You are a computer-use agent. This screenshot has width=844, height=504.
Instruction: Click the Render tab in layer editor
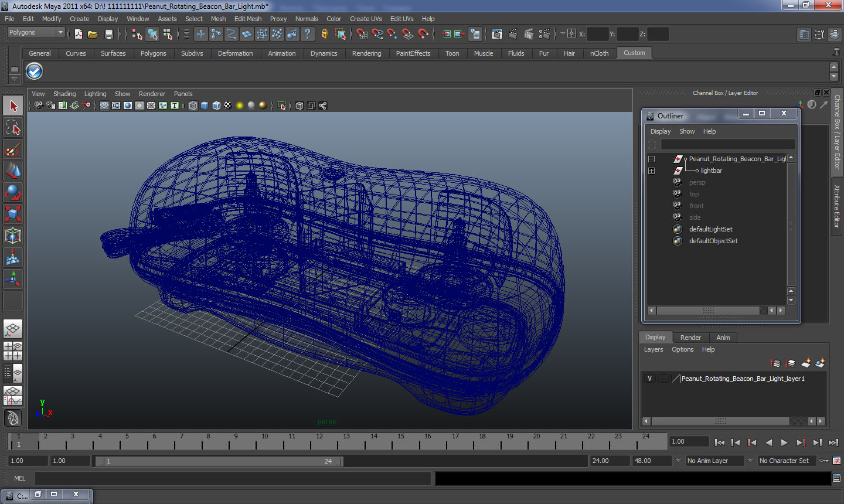pos(690,338)
